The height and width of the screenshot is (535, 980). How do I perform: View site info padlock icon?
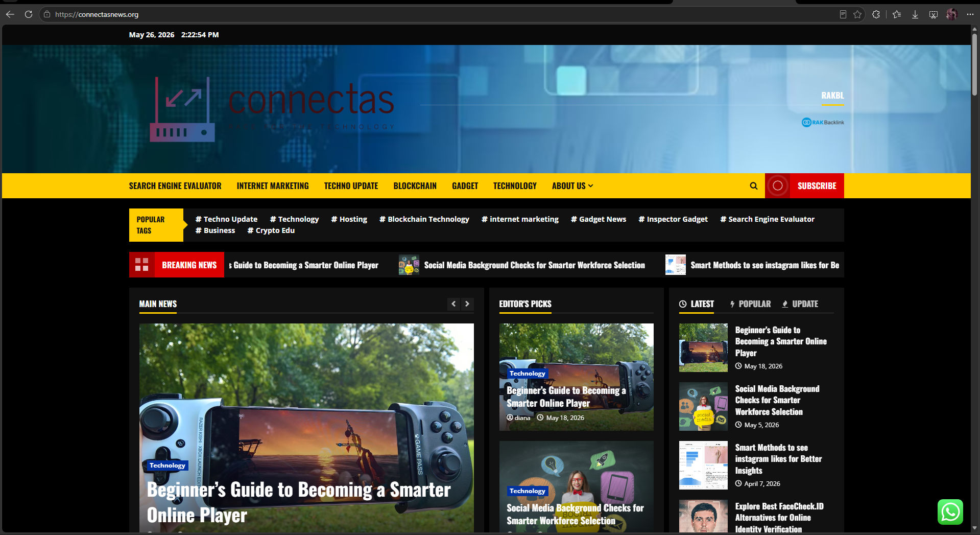[47, 14]
